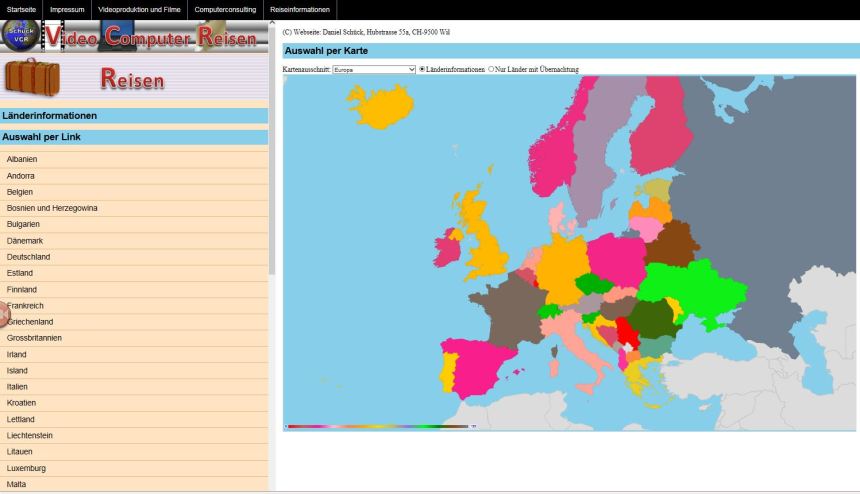Select Serbia on the map
Viewport: 860px width, 494px height.
(627, 332)
